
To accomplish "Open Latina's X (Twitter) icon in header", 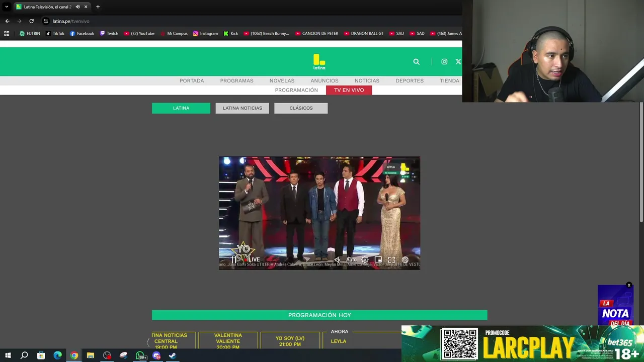I will pos(458,61).
